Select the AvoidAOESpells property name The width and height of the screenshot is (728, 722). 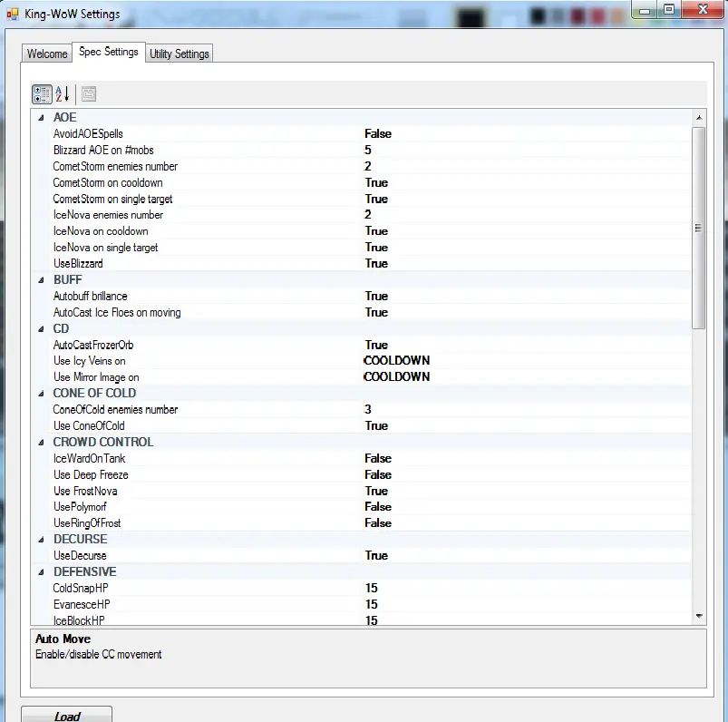(x=88, y=134)
